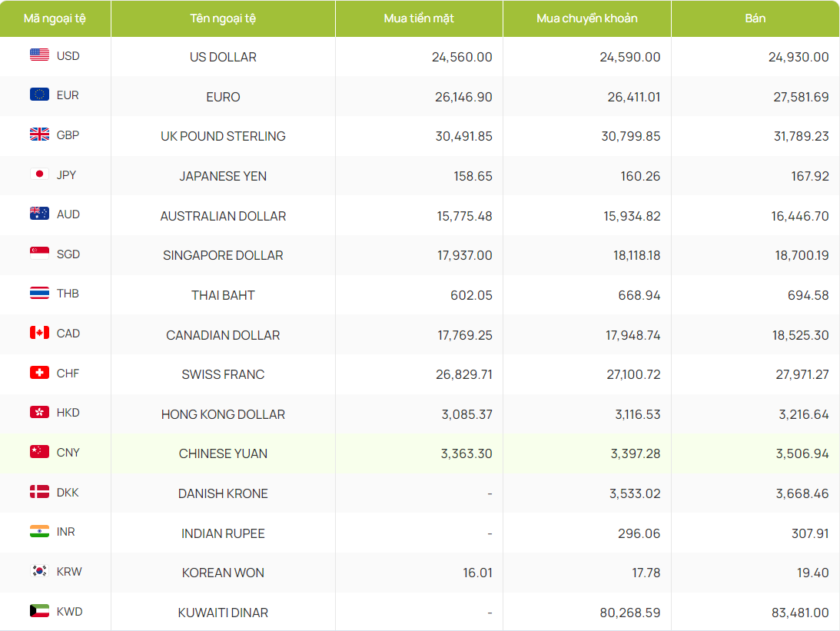The image size is (840, 631).
Task: Click the Thailand flag icon for THB
Action: click(x=39, y=294)
